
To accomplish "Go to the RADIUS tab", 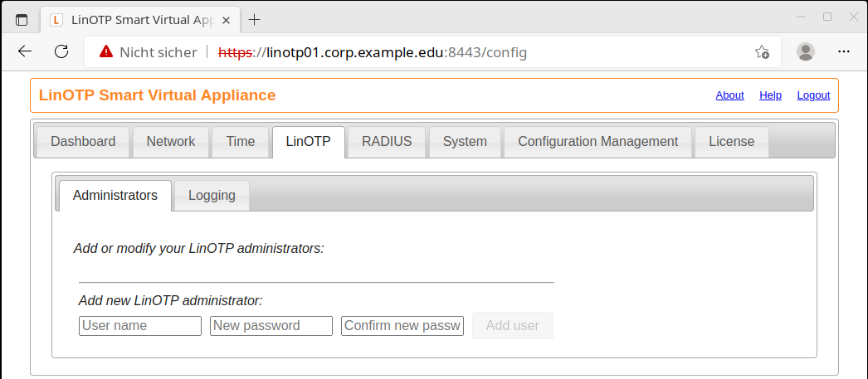I will 387,142.
